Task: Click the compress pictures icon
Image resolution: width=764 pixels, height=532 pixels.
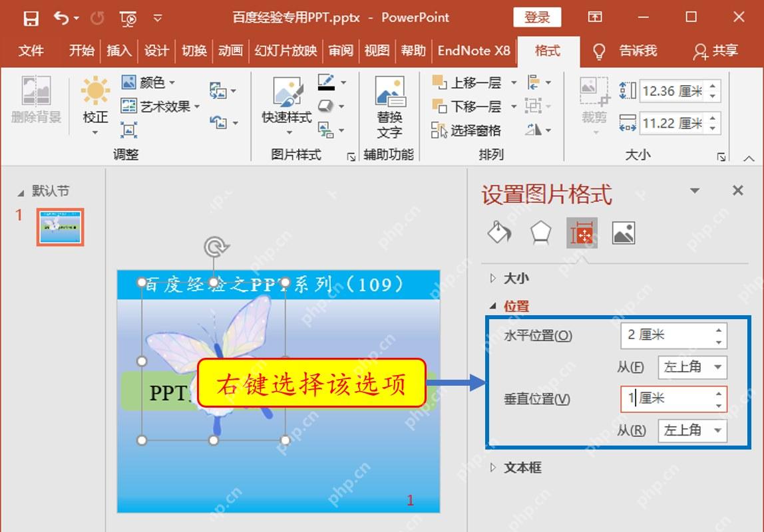Action: click(x=128, y=130)
